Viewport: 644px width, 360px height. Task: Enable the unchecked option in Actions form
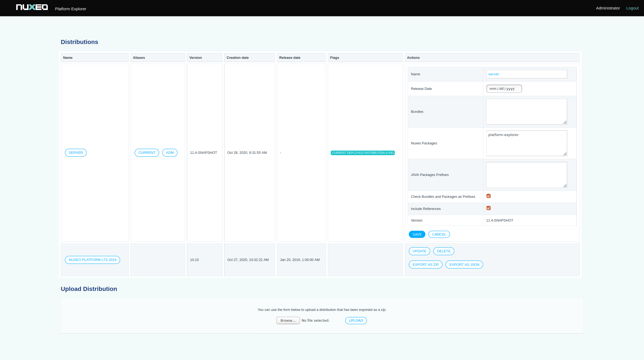488,208
